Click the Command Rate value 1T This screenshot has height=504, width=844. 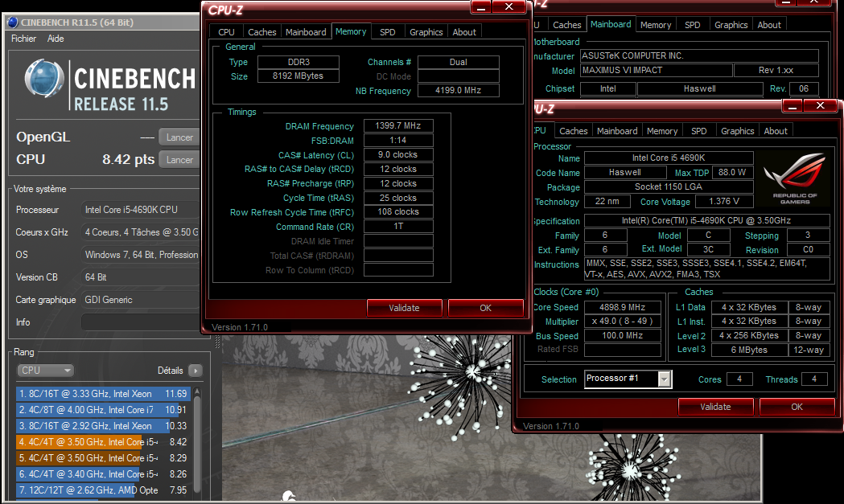[x=398, y=227]
